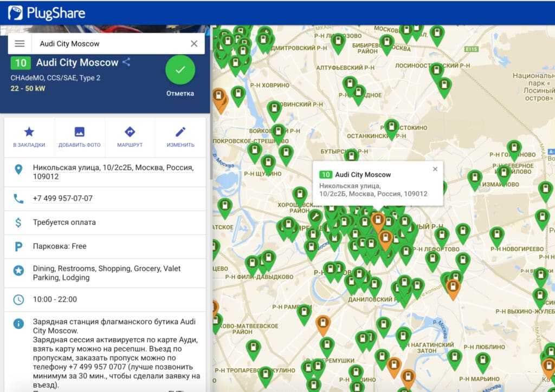Click the address text Никольская улица in side panel
This screenshot has height=392, width=555.
coord(113,172)
